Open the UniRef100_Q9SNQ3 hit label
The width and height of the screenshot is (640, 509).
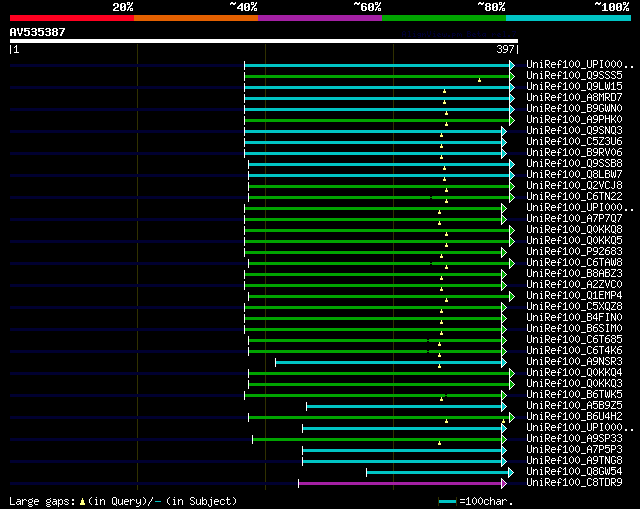point(574,131)
